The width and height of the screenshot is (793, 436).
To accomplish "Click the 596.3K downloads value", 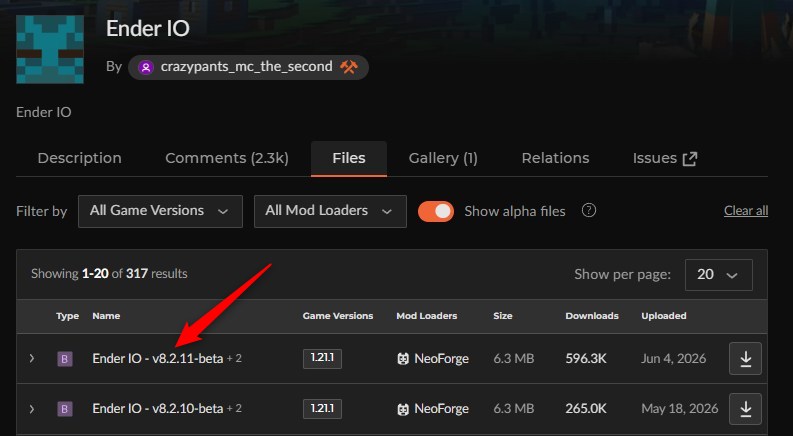I will tap(586, 359).
